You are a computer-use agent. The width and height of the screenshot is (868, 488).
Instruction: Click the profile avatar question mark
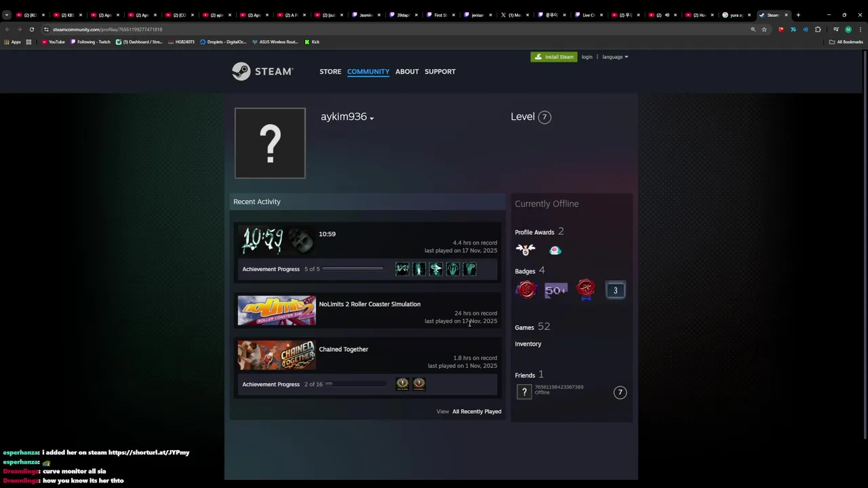point(270,143)
